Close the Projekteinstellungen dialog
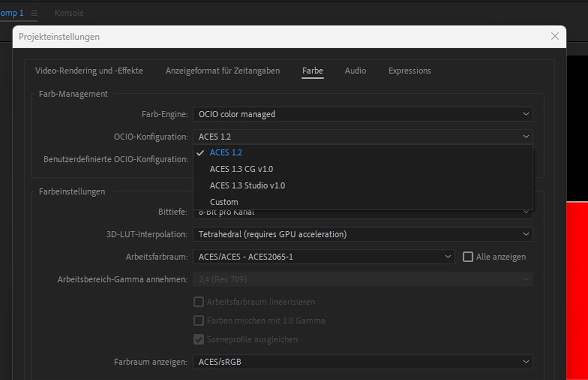Viewport: 588px width, 380px height. (555, 36)
